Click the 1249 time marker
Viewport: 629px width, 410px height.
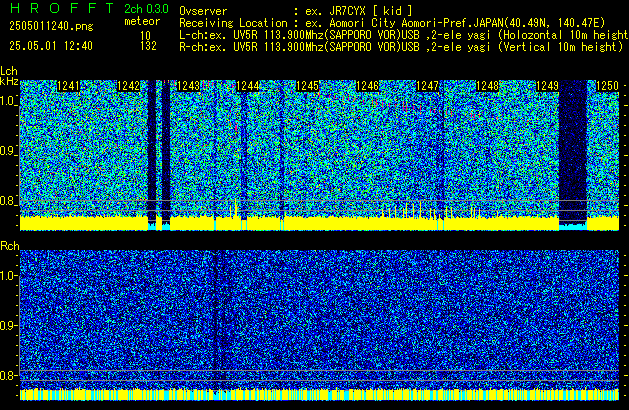pos(547,86)
